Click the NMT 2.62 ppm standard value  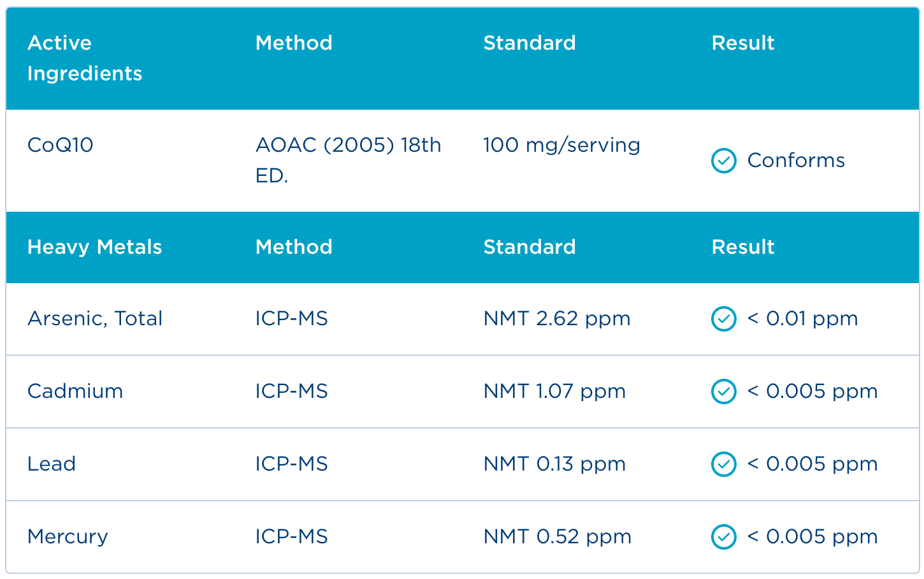[557, 318]
